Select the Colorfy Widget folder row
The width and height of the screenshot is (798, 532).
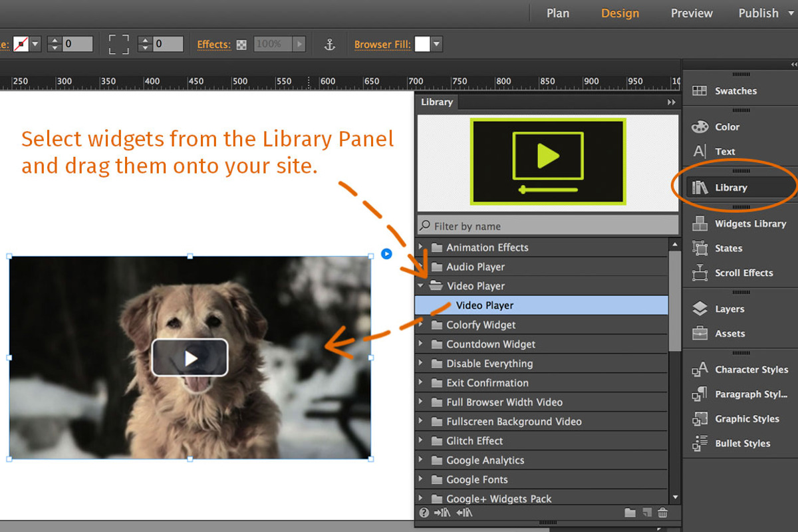point(541,325)
